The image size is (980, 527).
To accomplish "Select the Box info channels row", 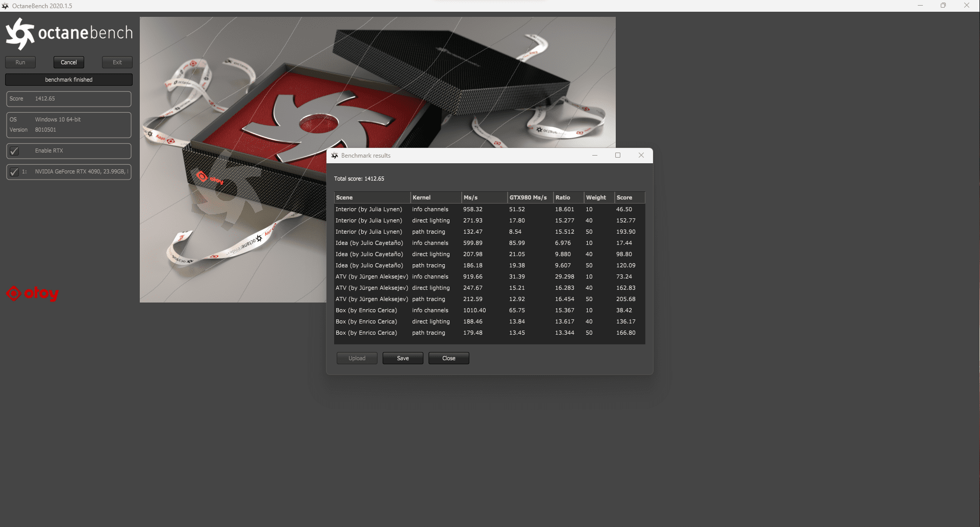I will pos(490,310).
